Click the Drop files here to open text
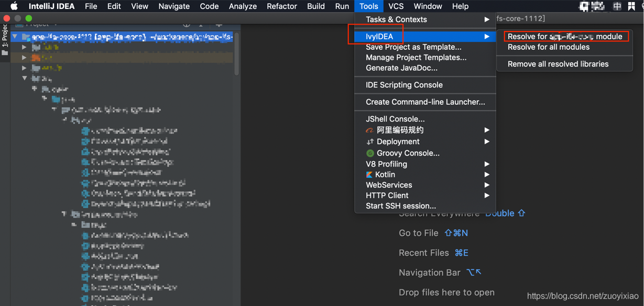This screenshot has height=306, width=644. pyautogui.click(x=446, y=292)
